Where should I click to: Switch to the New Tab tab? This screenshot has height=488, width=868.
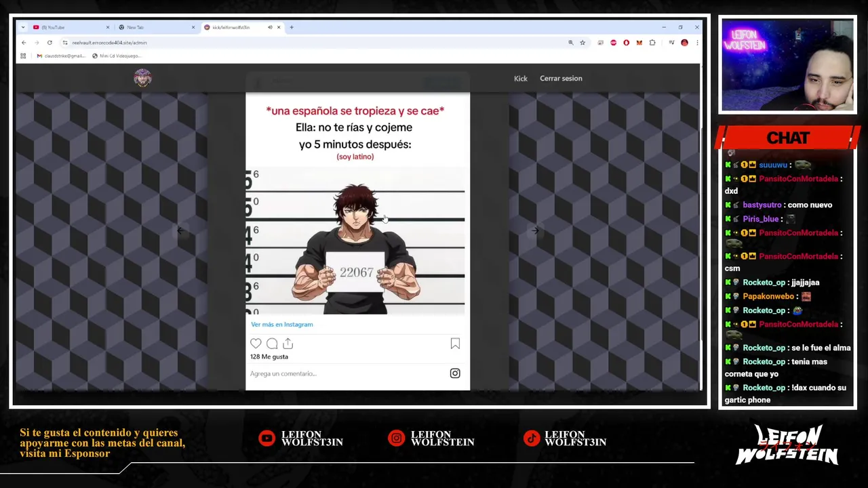156,28
